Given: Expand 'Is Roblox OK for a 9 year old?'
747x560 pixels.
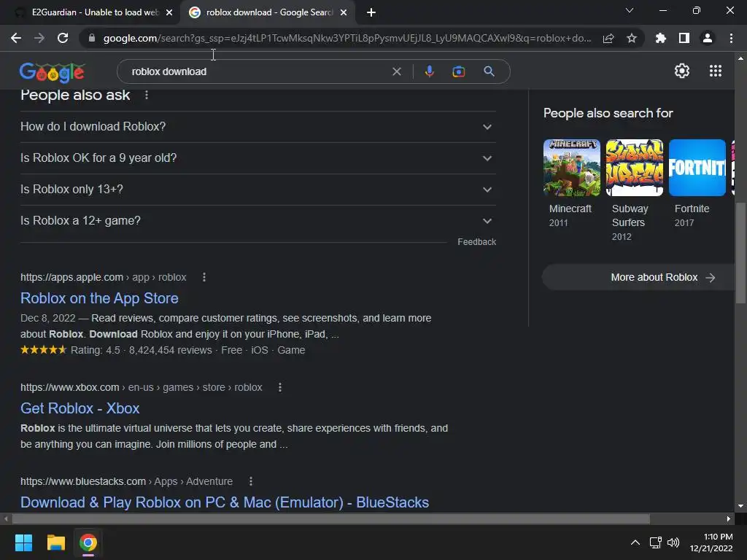Looking at the screenshot, I should [x=258, y=158].
